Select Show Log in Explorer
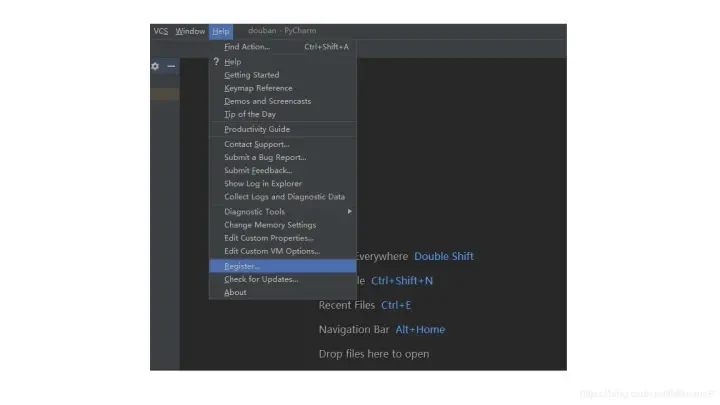Screen dimensions: 720x405 [x=263, y=183]
